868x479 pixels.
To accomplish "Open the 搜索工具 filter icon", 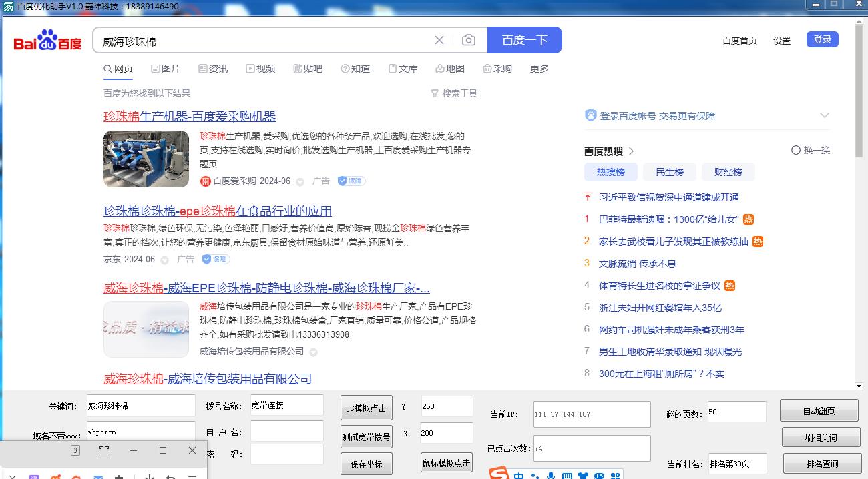I will (x=435, y=93).
